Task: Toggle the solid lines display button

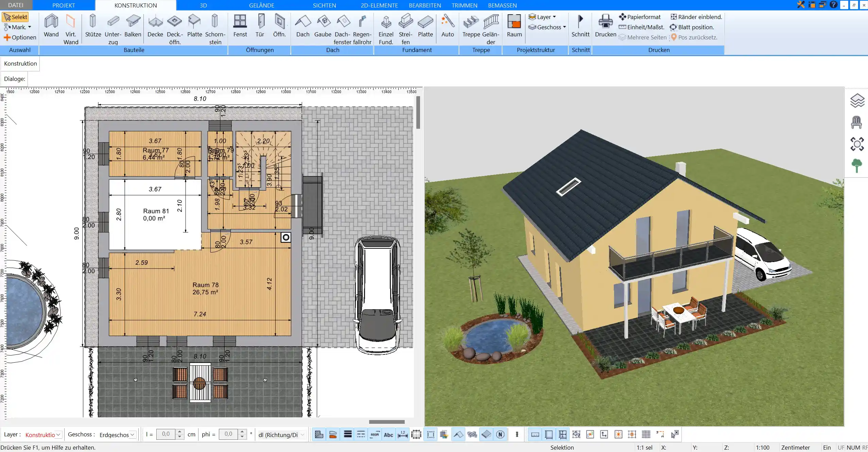Action: 347,434
